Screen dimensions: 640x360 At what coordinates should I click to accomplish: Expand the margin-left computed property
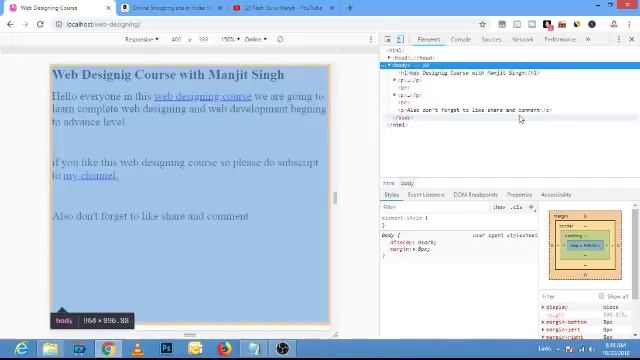coord(543,329)
